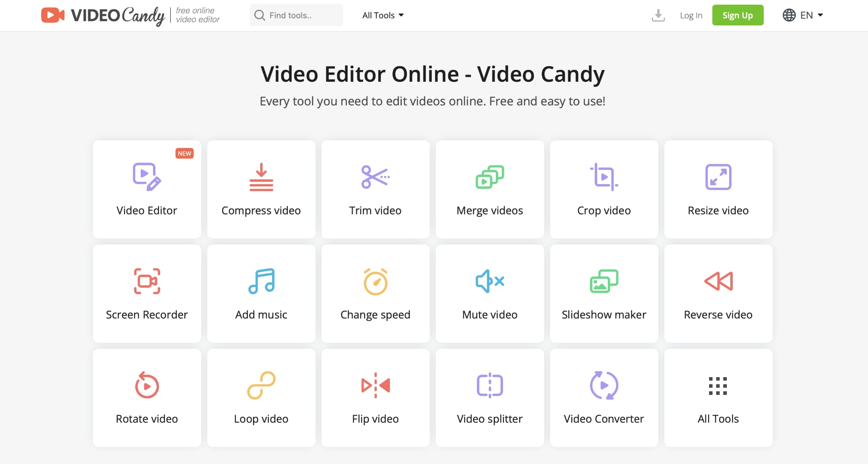Click the 'Compress video' label text
The image size is (868, 464).
pos(261,211)
